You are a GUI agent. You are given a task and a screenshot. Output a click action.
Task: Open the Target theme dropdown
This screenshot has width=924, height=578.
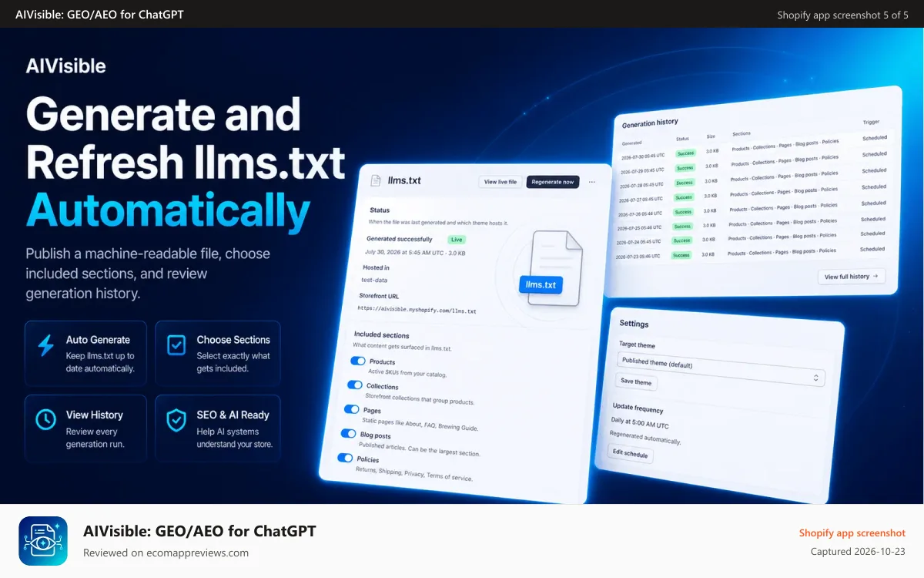coord(721,370)
